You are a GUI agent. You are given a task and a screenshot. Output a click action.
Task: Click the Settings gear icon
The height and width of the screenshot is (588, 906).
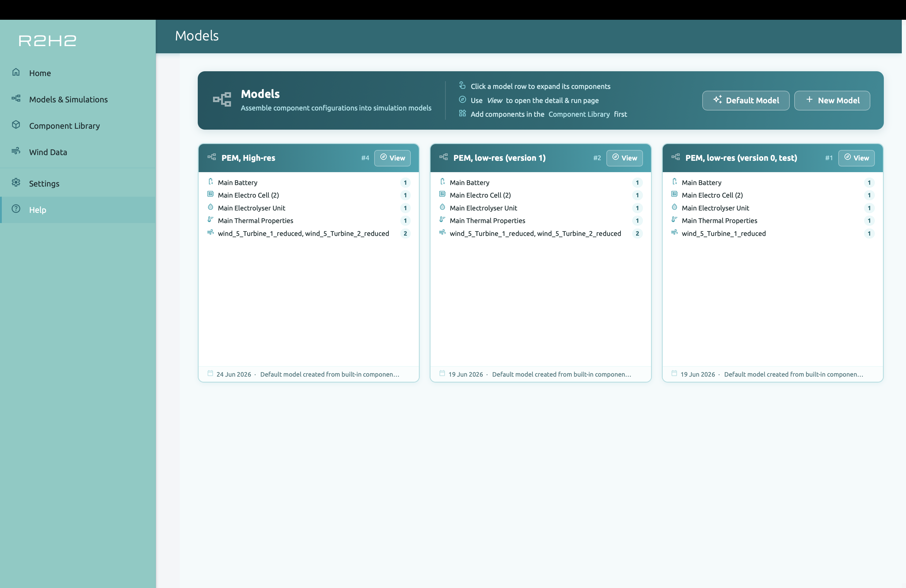click(16, 183)
